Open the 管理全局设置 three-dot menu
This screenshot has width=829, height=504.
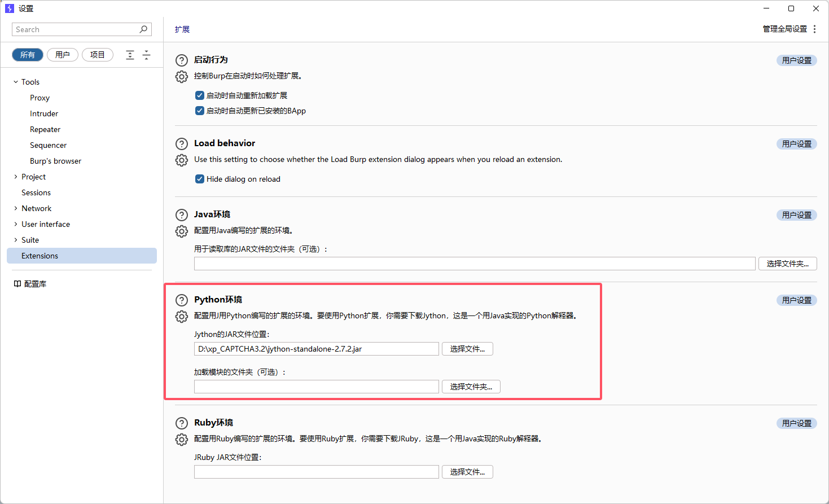tap(814, 29)
